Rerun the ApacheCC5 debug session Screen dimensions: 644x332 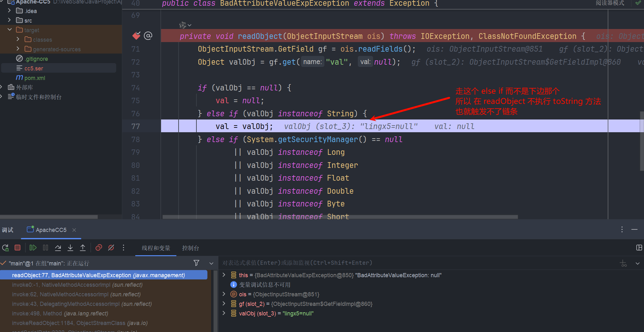tap(5, 248)
